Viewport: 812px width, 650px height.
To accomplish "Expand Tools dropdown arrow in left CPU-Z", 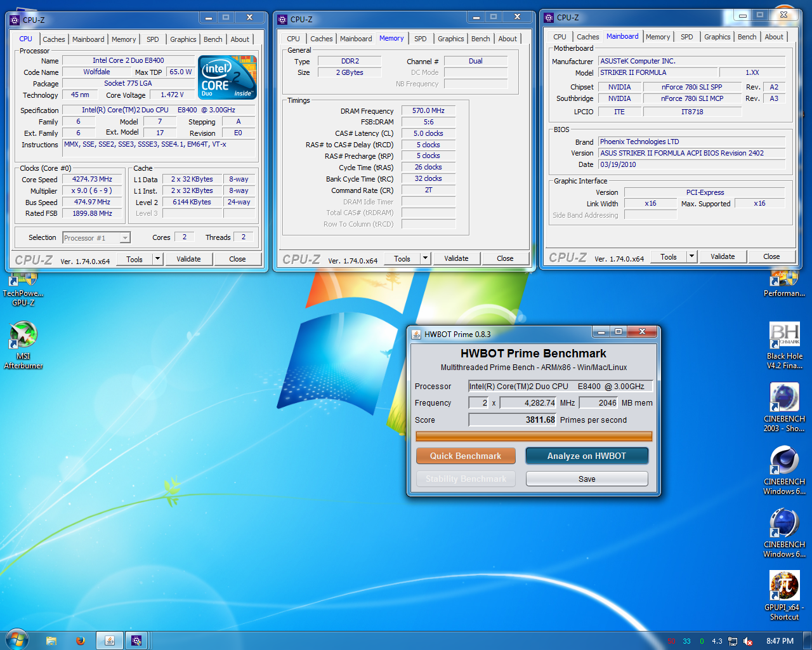I will click(x=158, y=259).
